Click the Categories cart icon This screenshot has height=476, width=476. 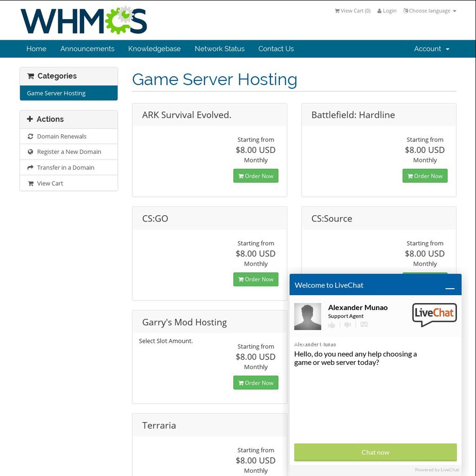pos(31,76)
